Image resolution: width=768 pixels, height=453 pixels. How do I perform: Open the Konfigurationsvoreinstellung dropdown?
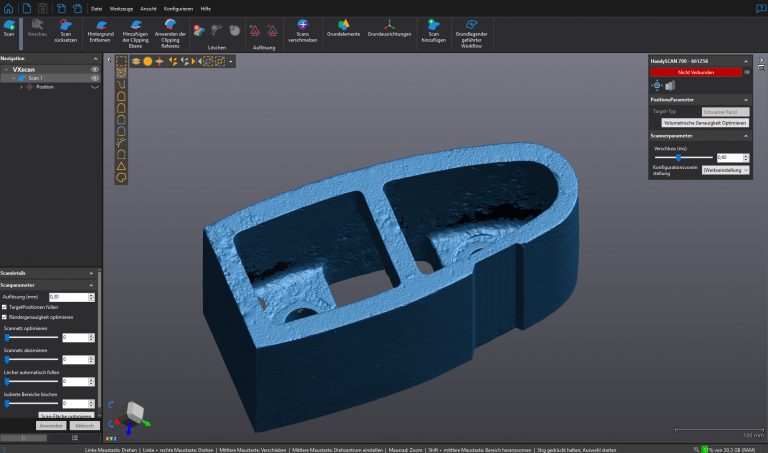[x=725, y=170]
